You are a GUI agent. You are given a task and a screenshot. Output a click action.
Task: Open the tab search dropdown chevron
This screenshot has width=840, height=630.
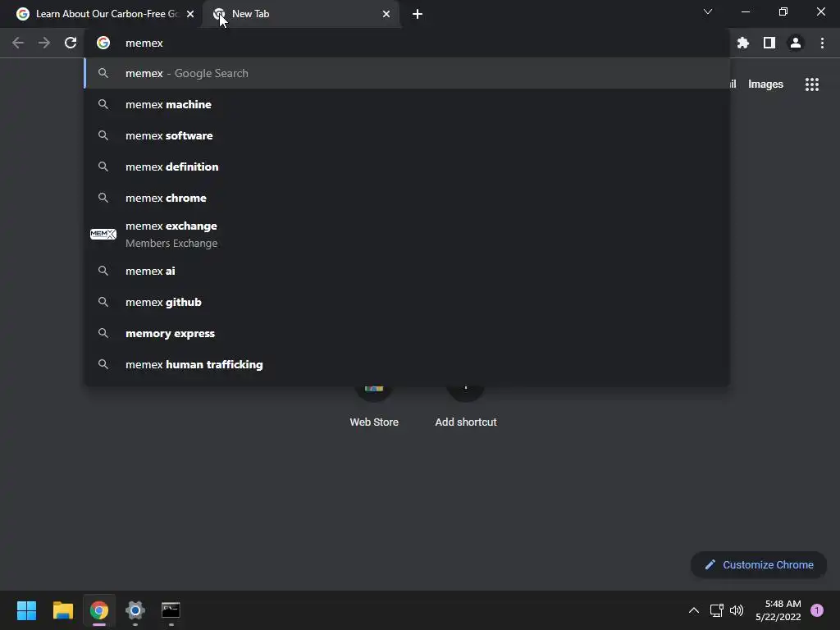708,11
